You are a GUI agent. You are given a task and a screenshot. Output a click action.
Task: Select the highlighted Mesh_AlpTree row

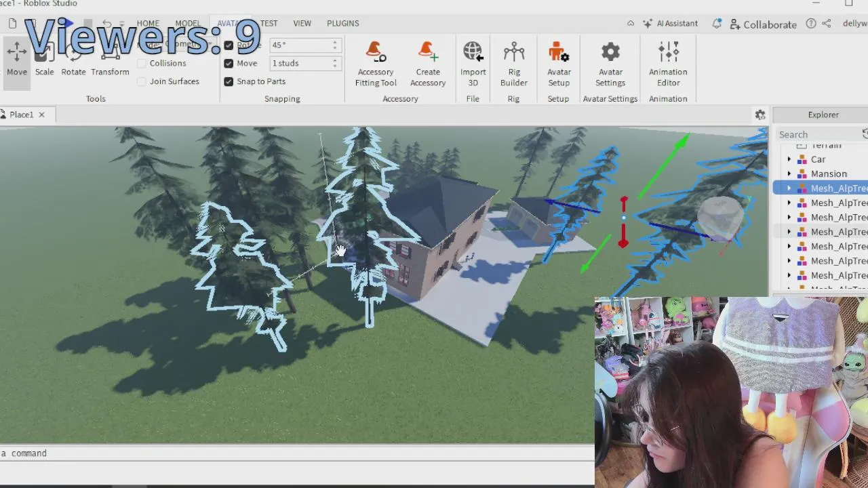(821, 188)
